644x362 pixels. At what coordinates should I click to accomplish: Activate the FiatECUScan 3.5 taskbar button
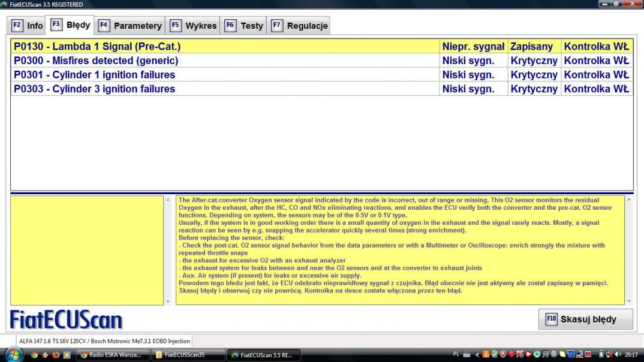point(264,355)
